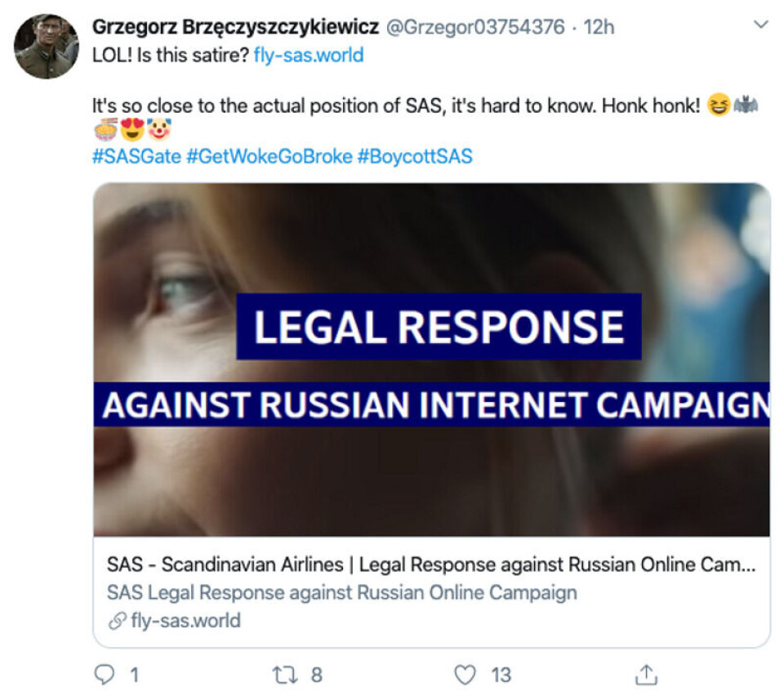Click the Legal Response card preview image
The image size is (784, 696).
pyautogui.click(x=431, y=359)
